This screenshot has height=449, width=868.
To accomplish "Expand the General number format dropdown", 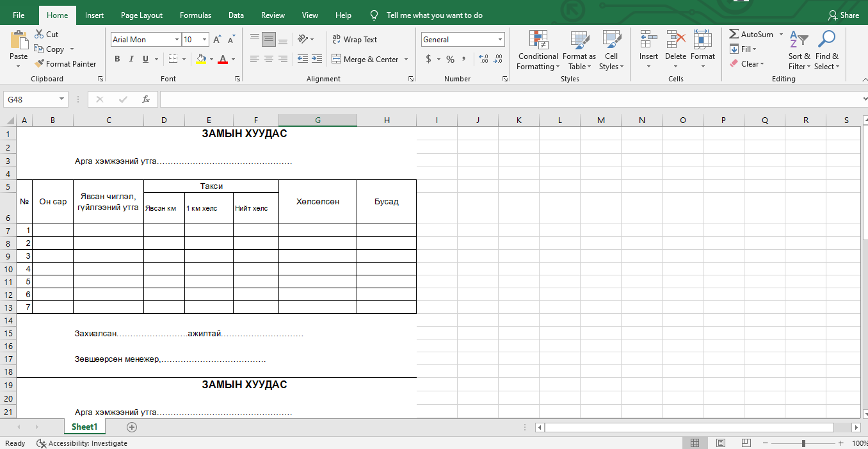I will point(500,40).
